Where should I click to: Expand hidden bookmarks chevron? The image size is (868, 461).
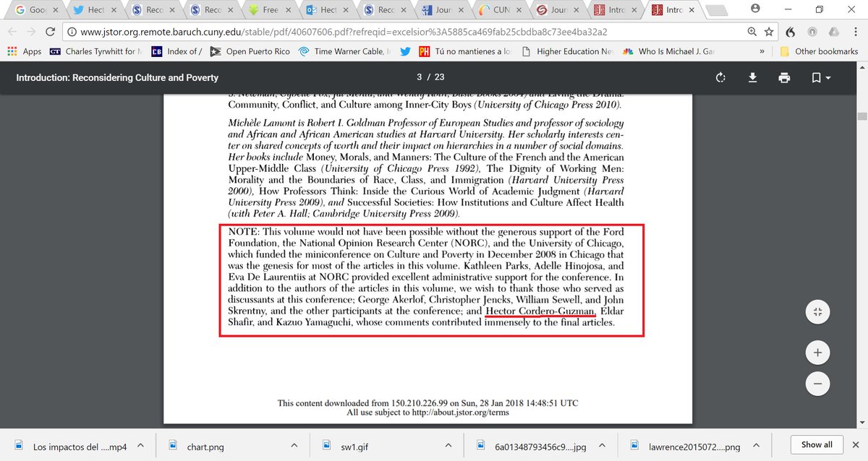762,51
